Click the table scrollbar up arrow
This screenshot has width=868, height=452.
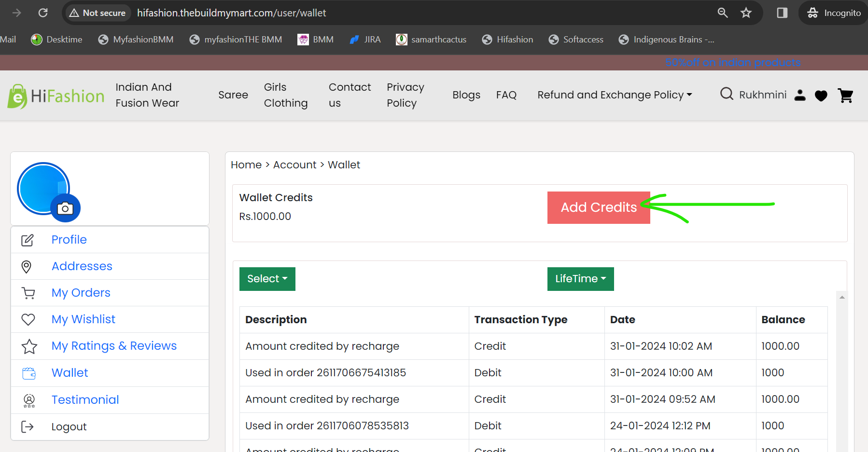click(x=842, y=297)
